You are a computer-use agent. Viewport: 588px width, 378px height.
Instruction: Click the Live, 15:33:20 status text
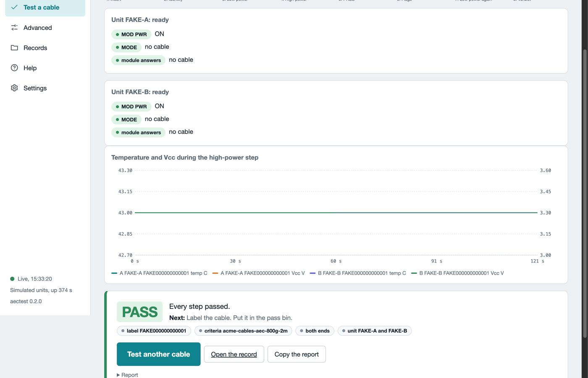[35, 279]
